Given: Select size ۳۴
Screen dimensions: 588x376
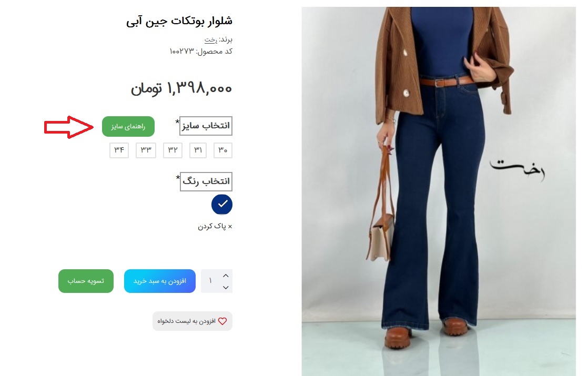Looking at the screenshot, I should (119, 150).
